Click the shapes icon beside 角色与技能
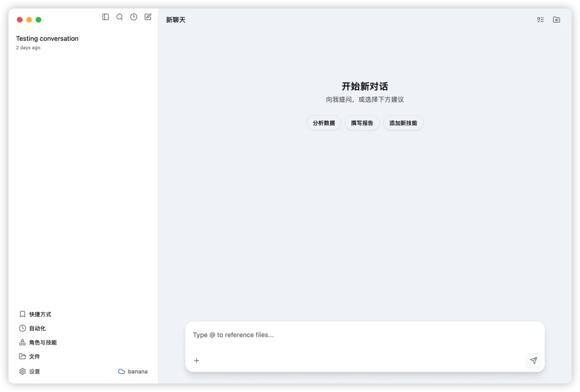The height and width of the screenshot is (392, 580). click(x=22, y=343)
